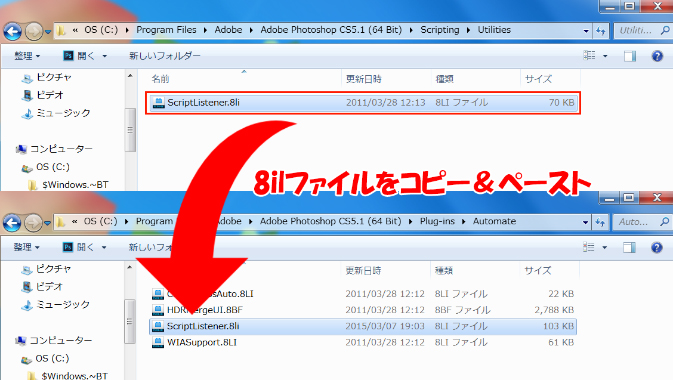Image resolution: width=673 pixels, height=380 pixels.
Task: Click the search box in Utilities window
Action: pos(642,30)
